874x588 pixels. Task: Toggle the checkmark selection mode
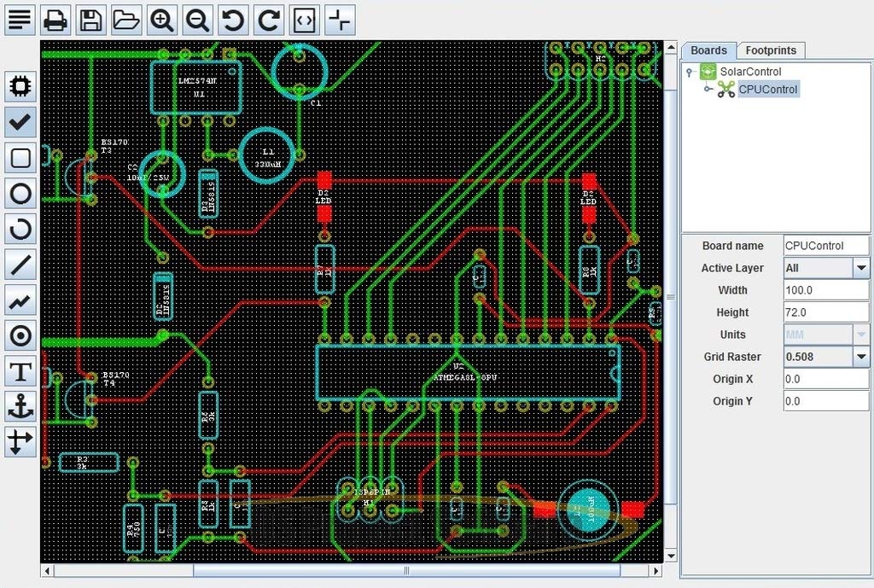coord(20,122)
